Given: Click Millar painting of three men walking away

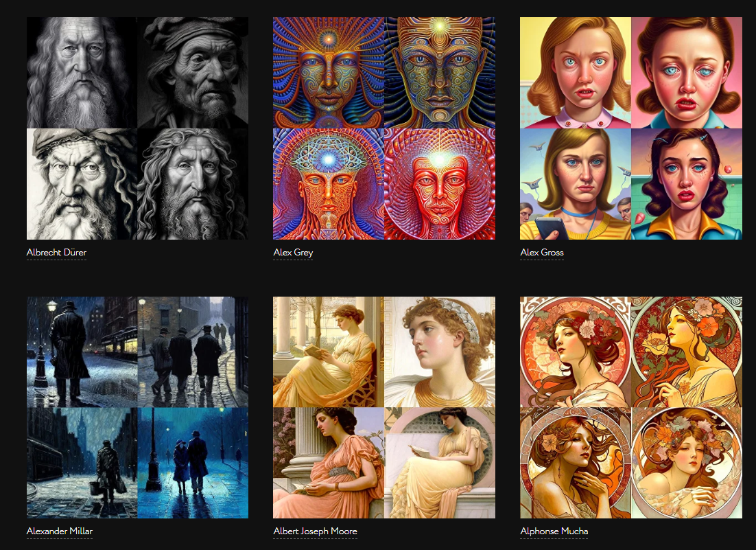Looking at the screenshot, I should 193,352.
